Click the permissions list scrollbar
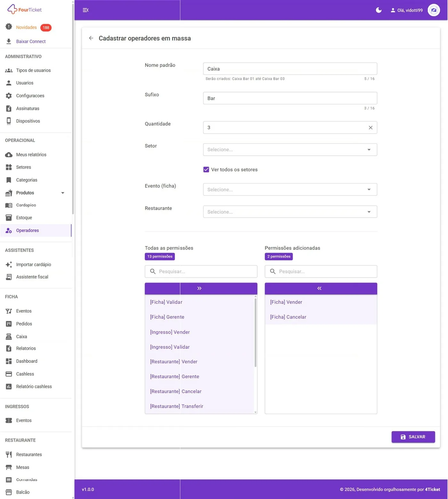 [x=255, y=333]
